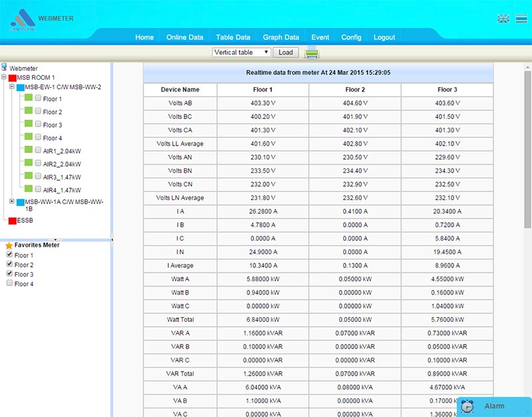Click the green icon beside tree Floor 2

[29, 110]
